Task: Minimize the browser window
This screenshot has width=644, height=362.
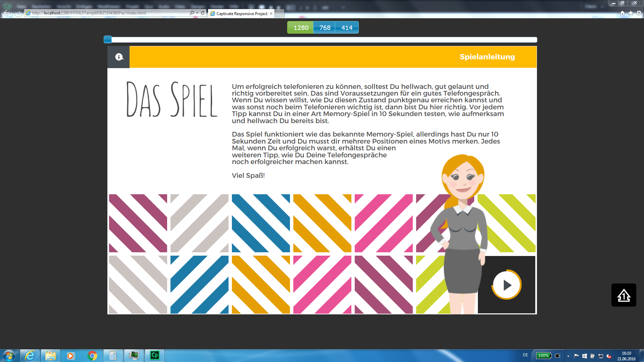Action: (x=613, y=3)
